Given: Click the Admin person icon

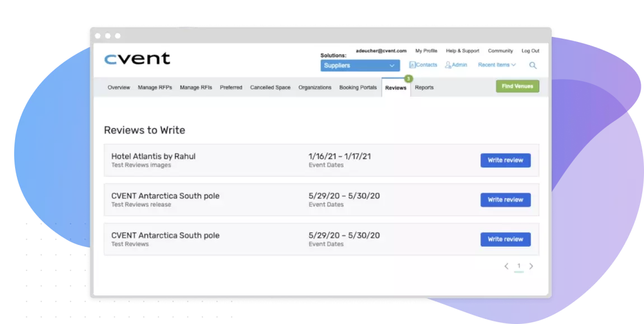Looking at the screenshot, I should coord(449,64).
